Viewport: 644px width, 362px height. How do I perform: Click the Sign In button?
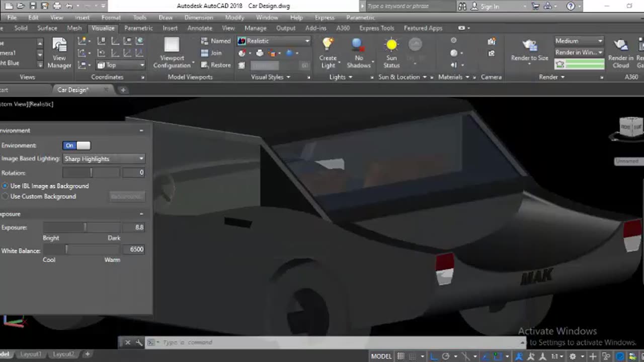485,6
